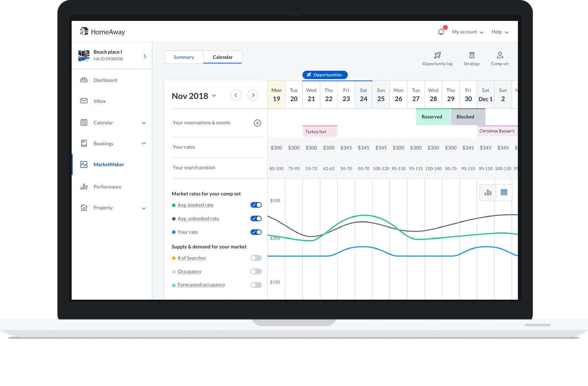This screenshot has width=588, height=386.
Task: Expand Property sidebar chevron
Action: [x=144, y=208]
